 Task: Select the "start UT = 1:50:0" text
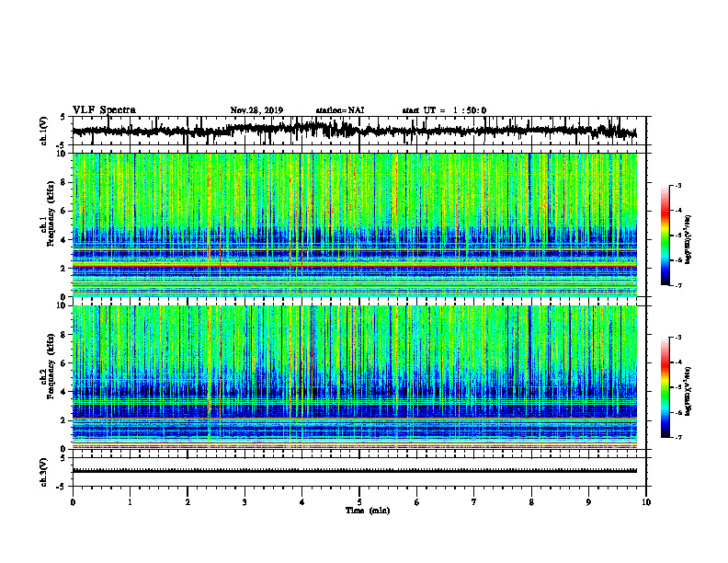point(444,110)
